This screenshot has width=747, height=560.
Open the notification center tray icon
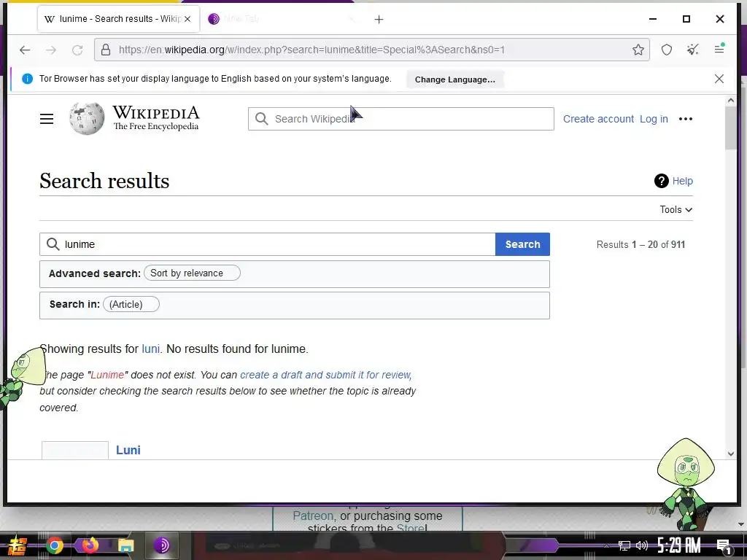(724, 546)
